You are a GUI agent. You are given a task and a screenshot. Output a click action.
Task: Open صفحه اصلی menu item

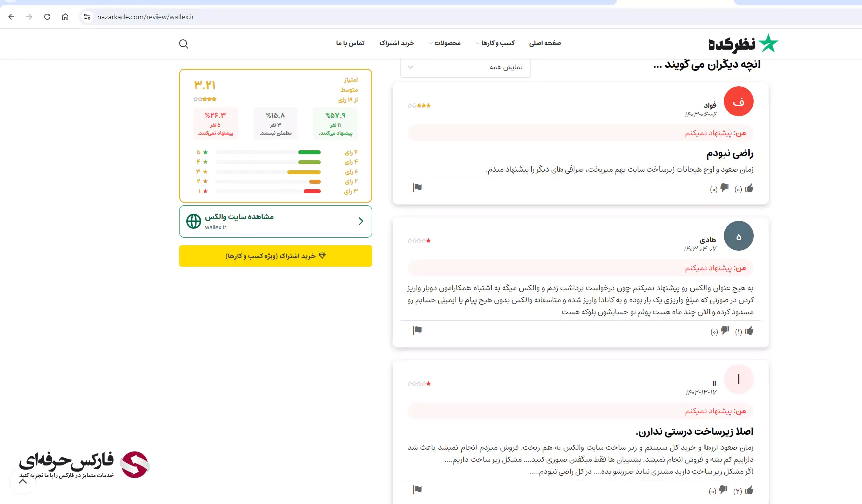pyautogui.click(x=545, y=43)
